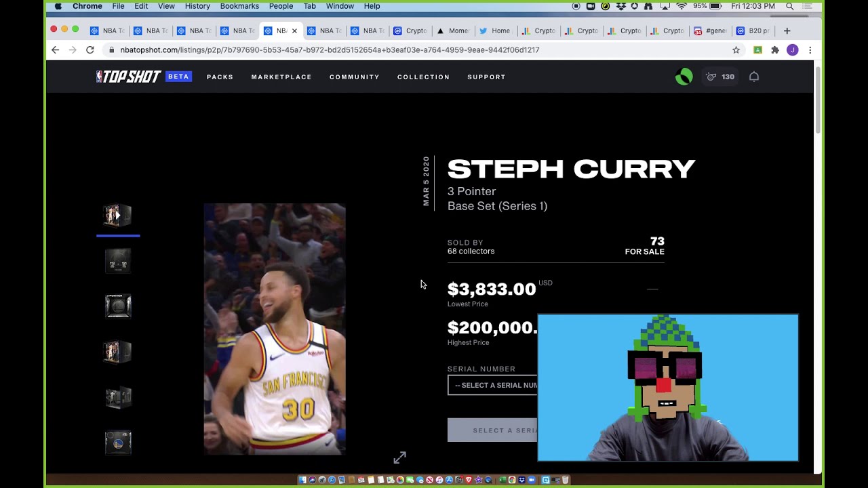Image resolution: width=868 pixels, height=488 pixels.
Task: Click the battery status icon
Action: click(715, 6)
